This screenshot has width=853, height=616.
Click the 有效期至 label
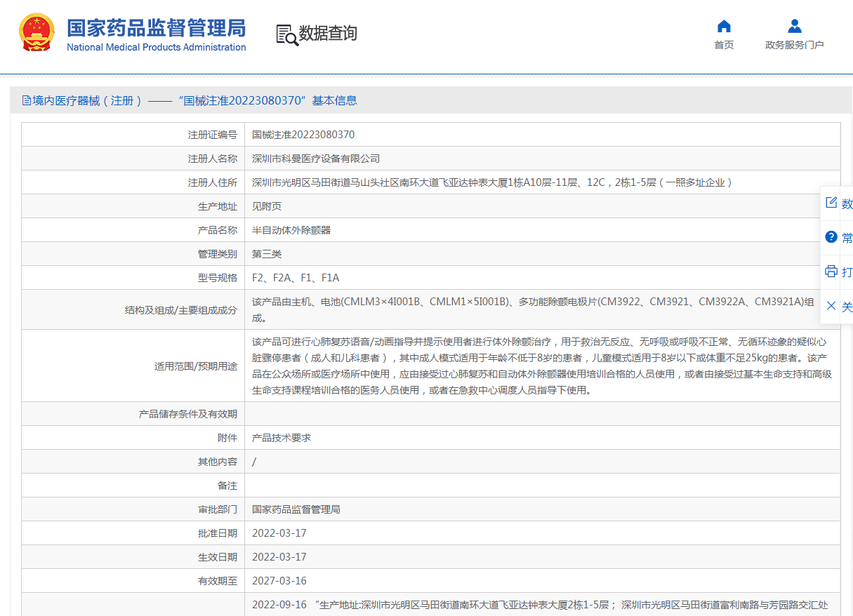pos(218,581)
